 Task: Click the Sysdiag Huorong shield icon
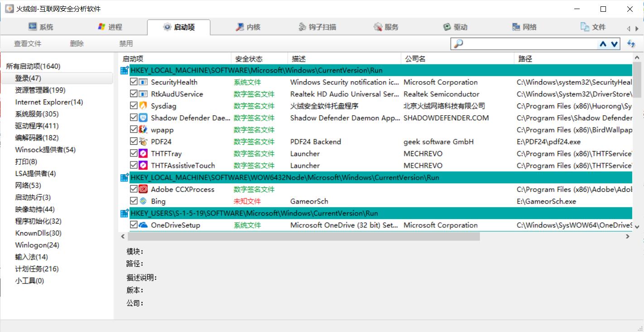pyautogui.click(x=143, y=106)
